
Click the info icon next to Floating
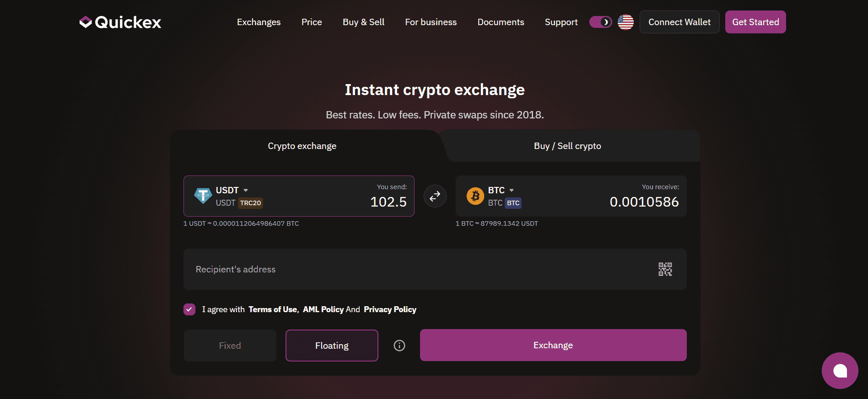click(x=399, y=346)
